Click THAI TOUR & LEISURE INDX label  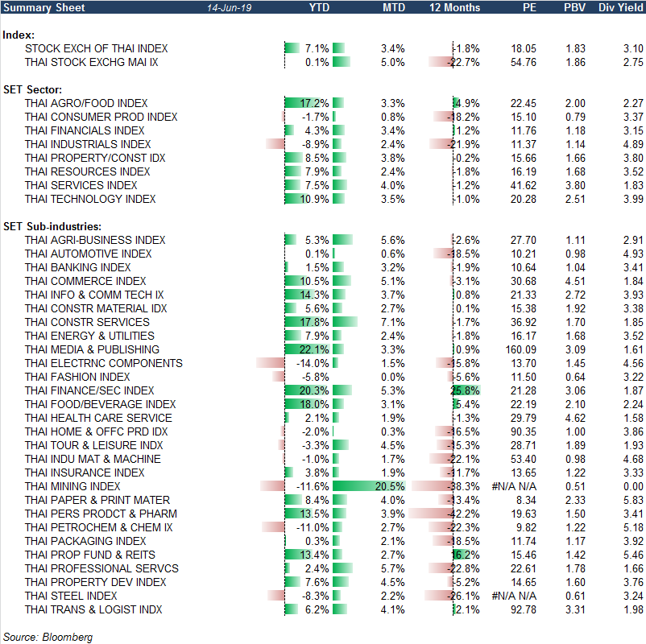click(93, 445)
